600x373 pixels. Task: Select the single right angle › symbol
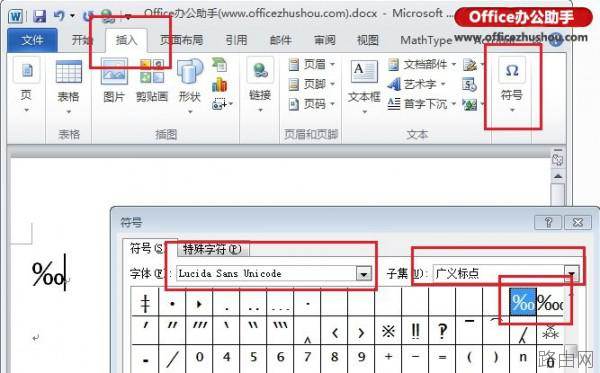361,332
